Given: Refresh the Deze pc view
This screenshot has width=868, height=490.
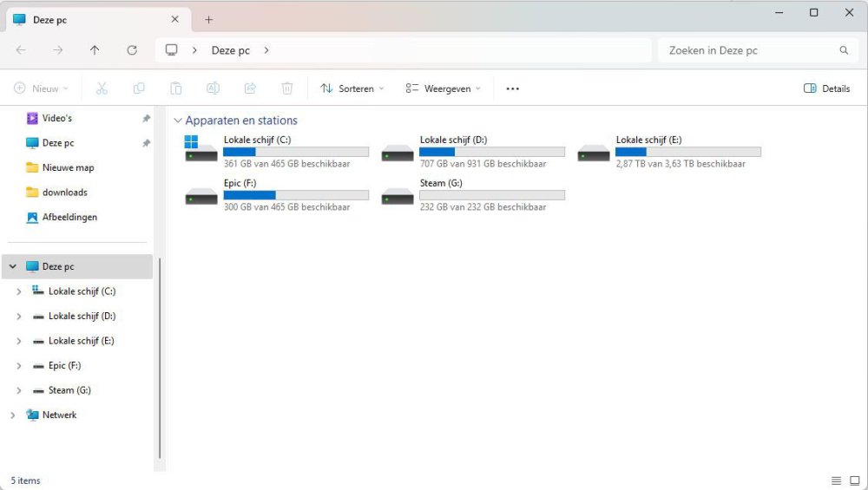Looking at the screenshot, I should point(132,50).
